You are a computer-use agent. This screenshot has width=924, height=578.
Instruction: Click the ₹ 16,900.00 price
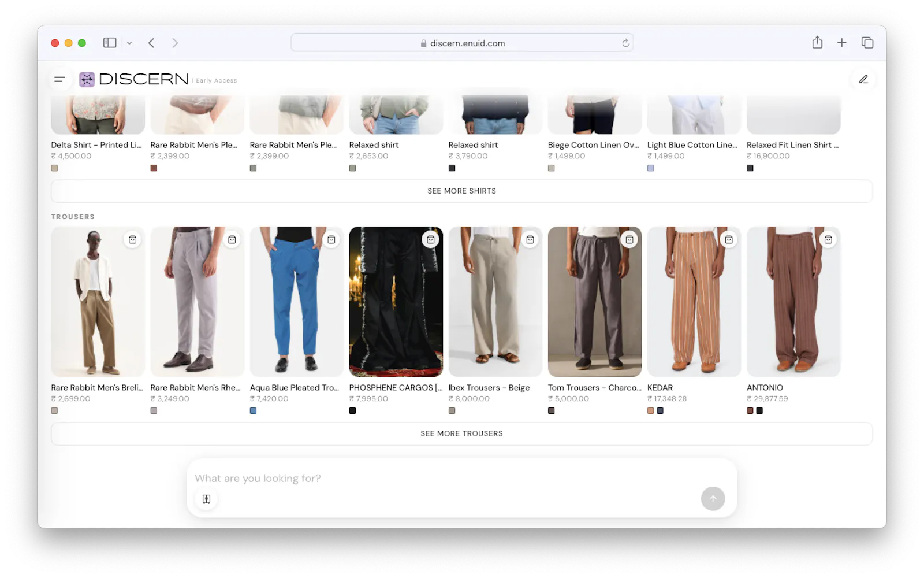coord(768,156)
